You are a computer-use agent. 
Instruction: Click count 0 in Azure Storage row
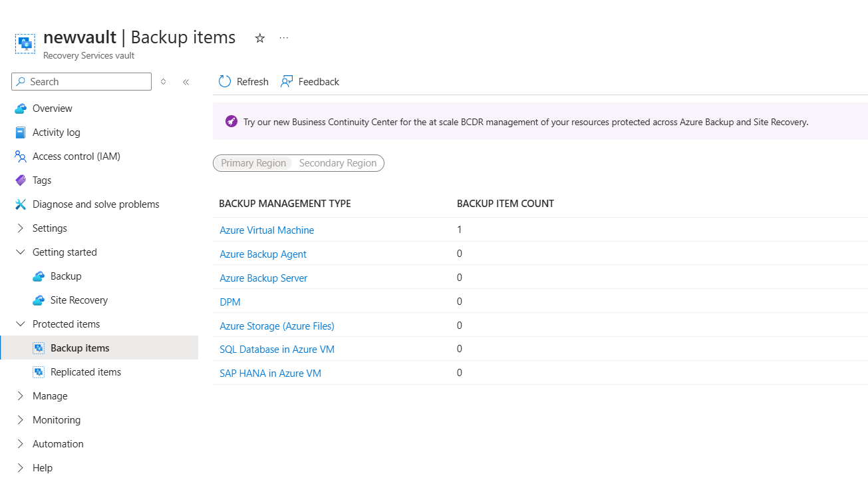click(460, 326)
